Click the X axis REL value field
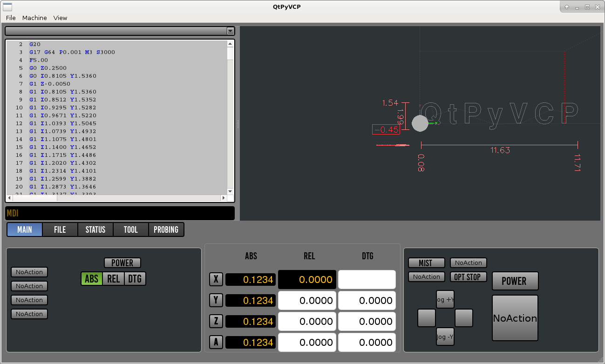 pyautogui.click(x=307, y=279)
